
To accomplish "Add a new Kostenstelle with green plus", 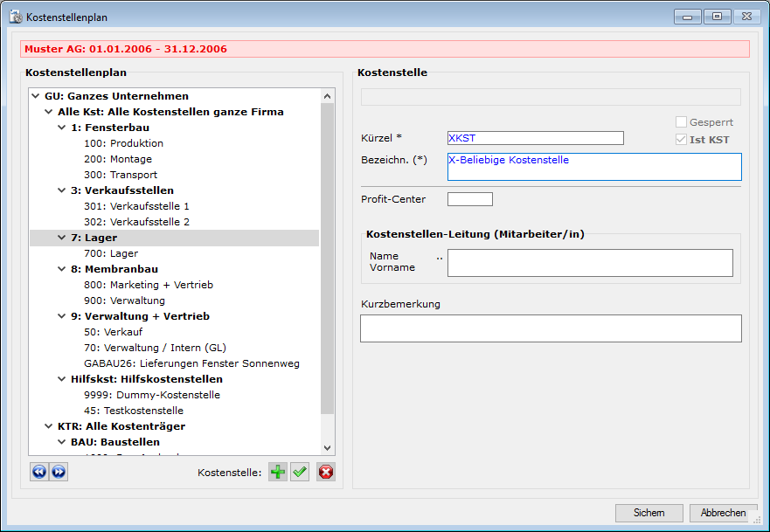I will 277,473.
